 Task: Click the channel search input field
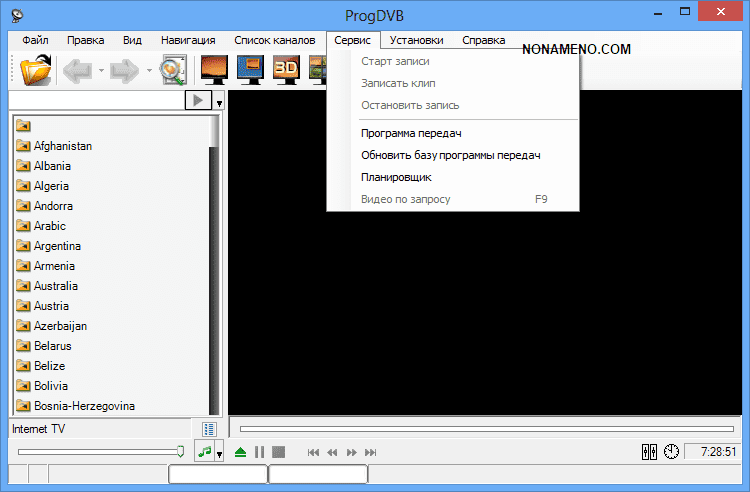tap(97, 101)
